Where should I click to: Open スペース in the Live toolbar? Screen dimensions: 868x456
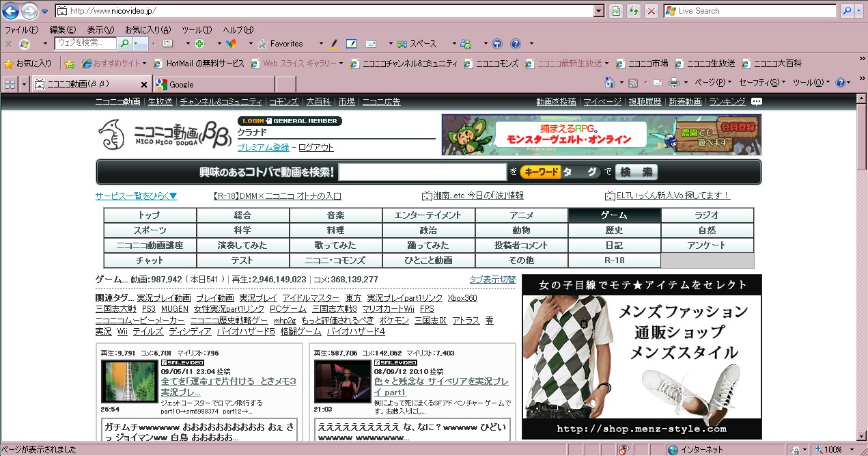[x=417, y=44]
